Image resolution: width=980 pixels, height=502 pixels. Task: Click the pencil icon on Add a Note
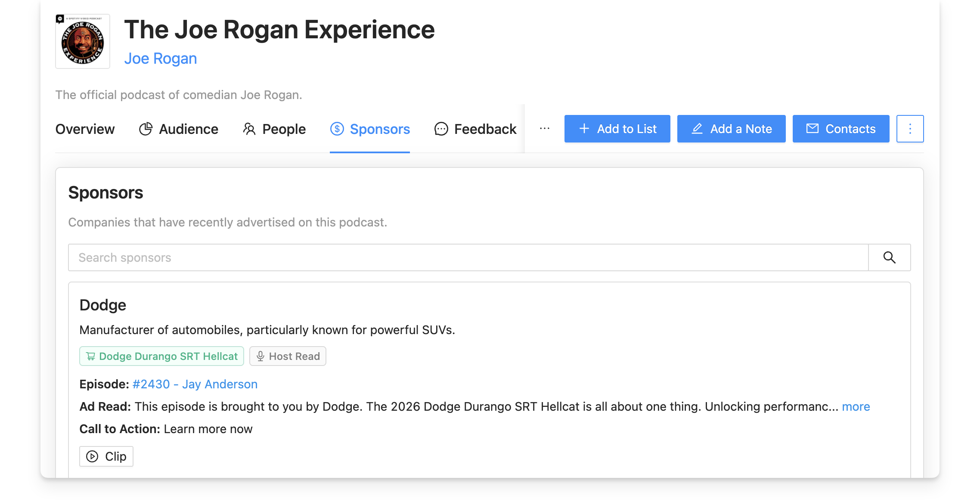tap(697, 128)
